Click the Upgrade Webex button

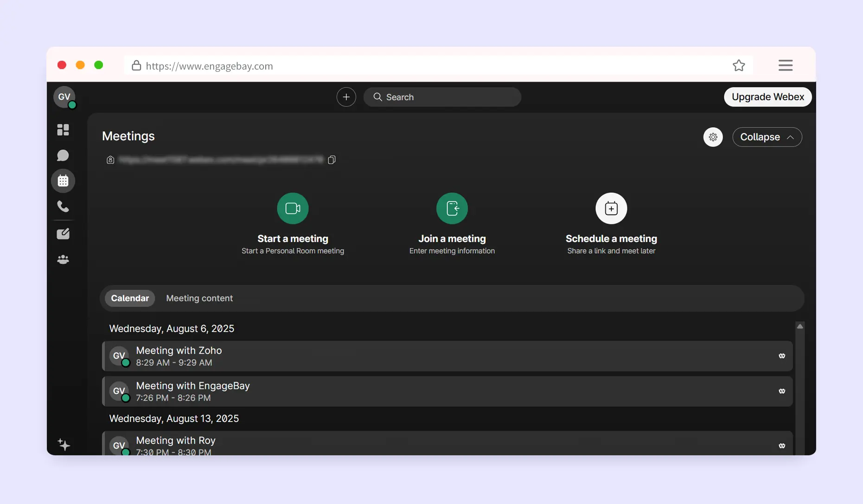click(767, 97)
